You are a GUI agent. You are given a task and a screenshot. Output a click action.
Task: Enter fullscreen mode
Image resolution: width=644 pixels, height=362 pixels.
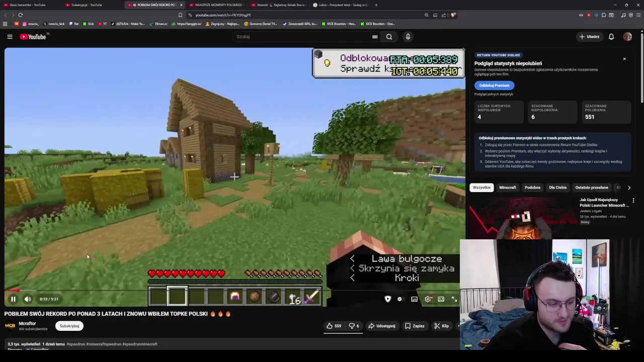pos(454,299)
